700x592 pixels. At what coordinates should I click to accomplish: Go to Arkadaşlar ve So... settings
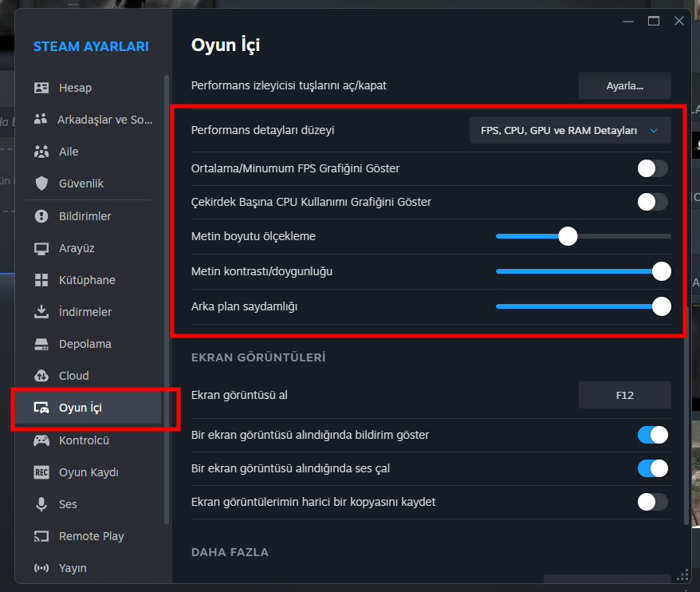[x=88, y=120]
